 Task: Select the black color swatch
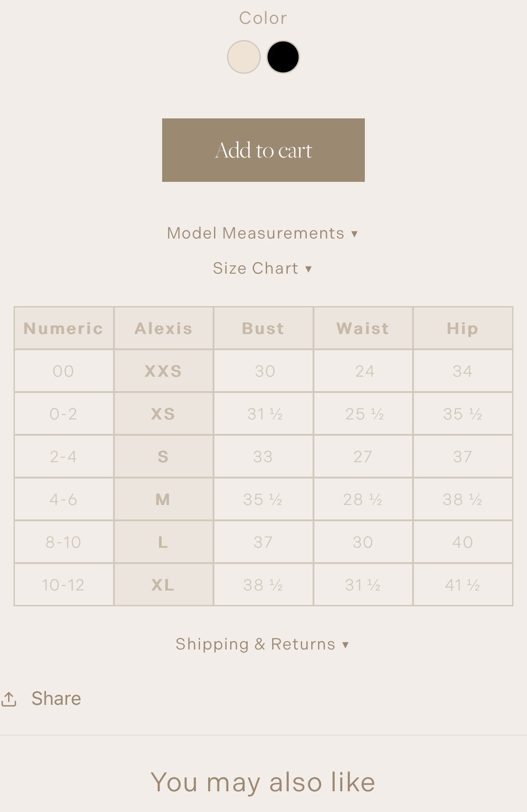283,57
